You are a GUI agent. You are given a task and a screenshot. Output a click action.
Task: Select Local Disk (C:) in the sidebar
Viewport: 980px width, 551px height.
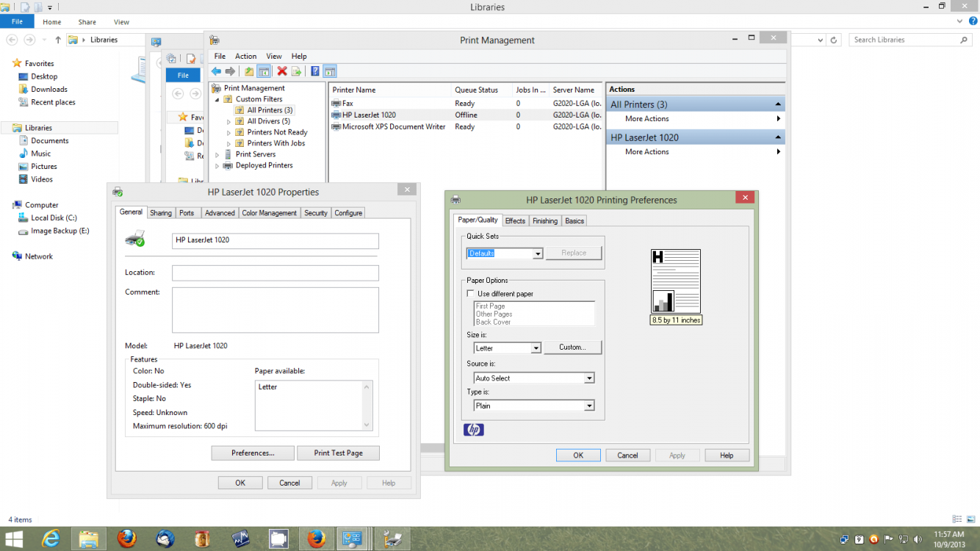[54, 218]
